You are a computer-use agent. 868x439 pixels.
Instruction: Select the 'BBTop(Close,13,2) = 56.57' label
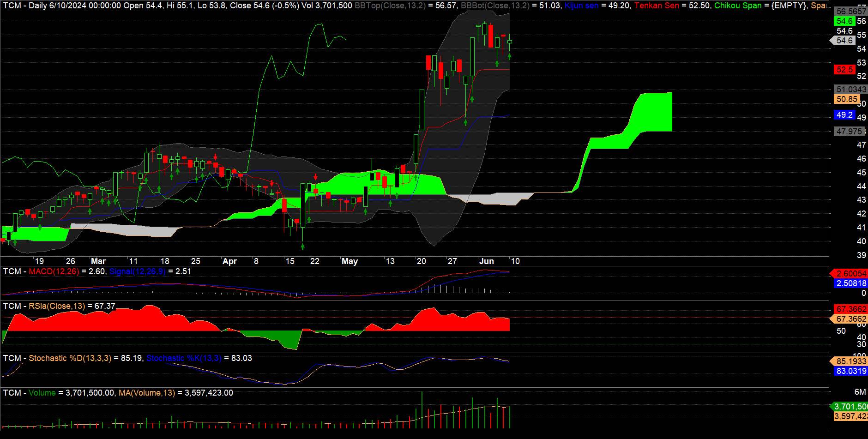tap(406, 6)
